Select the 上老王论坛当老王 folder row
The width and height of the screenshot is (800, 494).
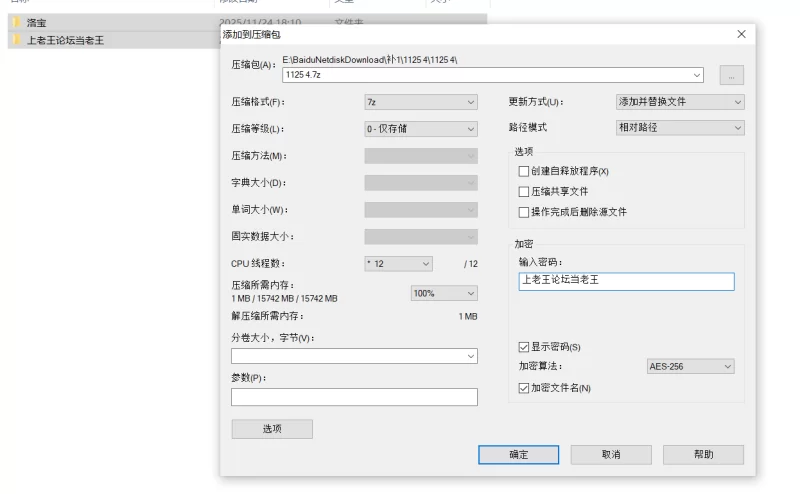pyautogui.click(x=113, y=40)
